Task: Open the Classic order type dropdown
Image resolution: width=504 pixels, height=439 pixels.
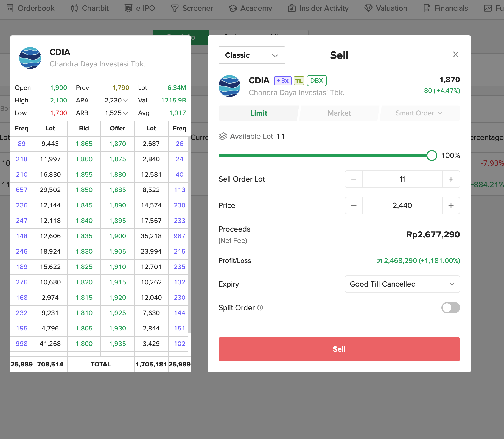Action: point(252,55)
